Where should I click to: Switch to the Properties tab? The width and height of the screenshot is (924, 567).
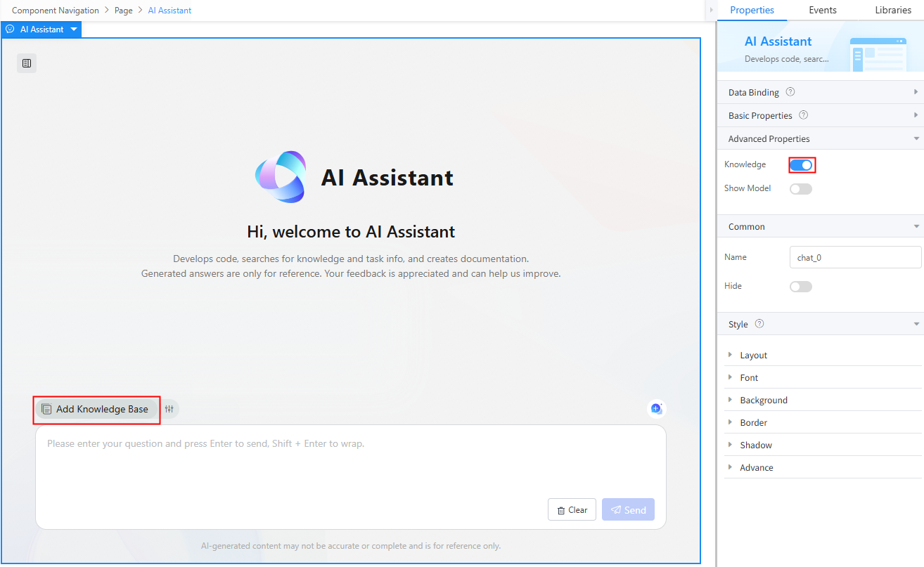pos(752,10)
